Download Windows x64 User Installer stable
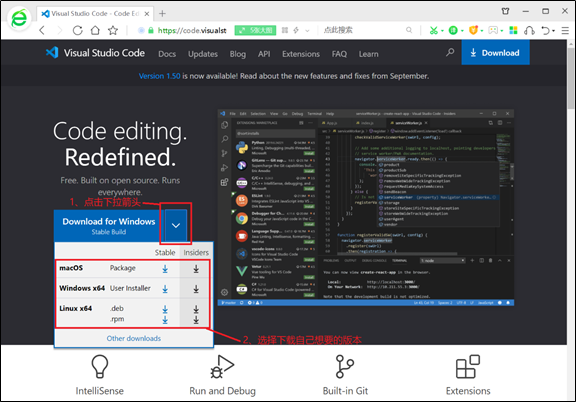 [x=165, y=289]
